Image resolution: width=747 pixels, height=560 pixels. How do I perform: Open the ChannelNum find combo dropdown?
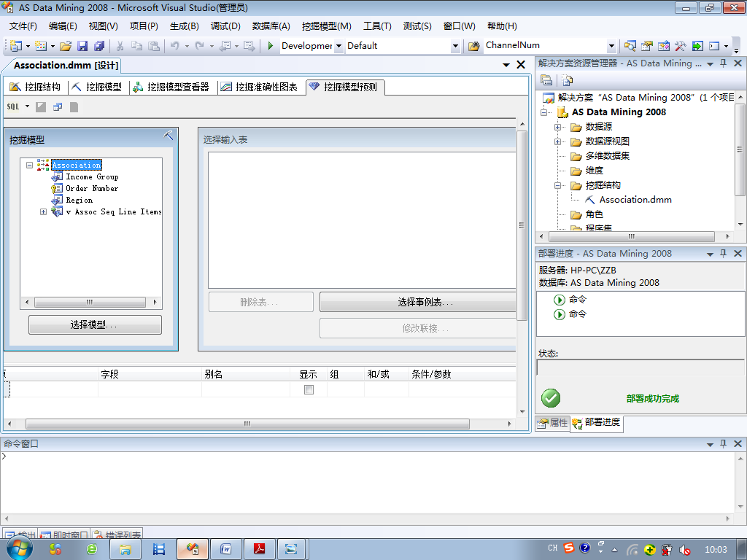point(612,46)
